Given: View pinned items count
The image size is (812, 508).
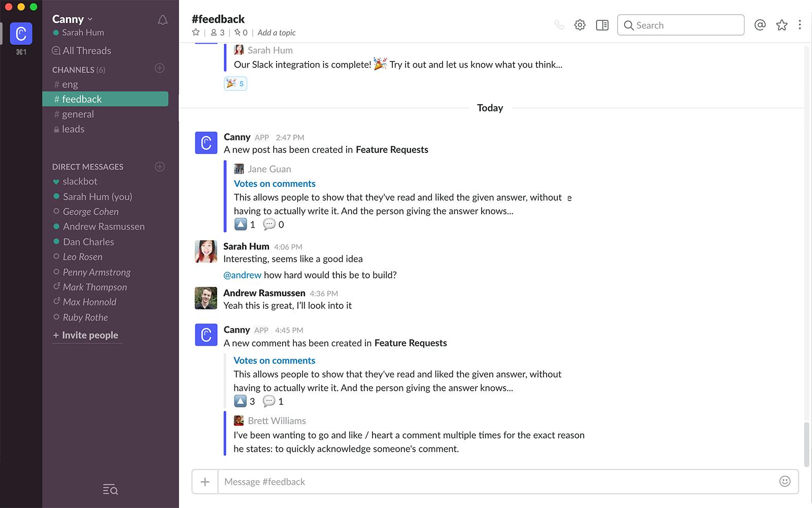Looking at the screenshot, I should 241,33.
